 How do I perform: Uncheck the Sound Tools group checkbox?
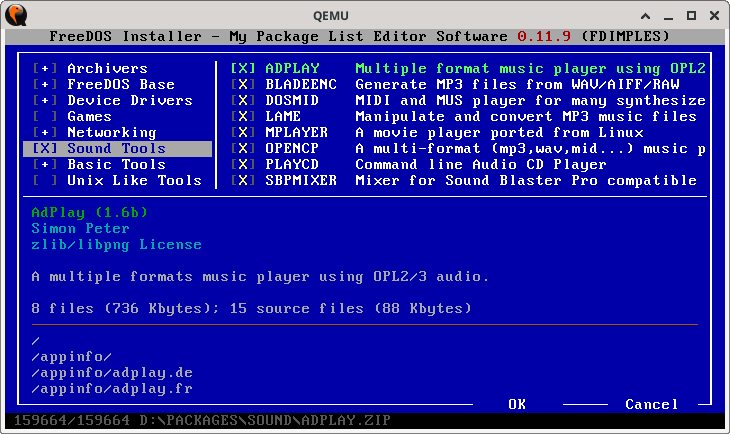coord(45,148)
